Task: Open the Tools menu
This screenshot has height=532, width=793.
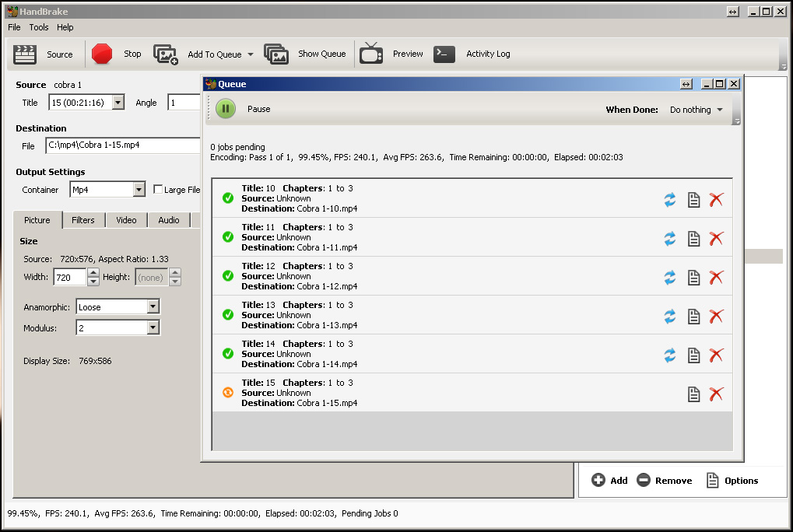Action: click(x=39, y=27)
